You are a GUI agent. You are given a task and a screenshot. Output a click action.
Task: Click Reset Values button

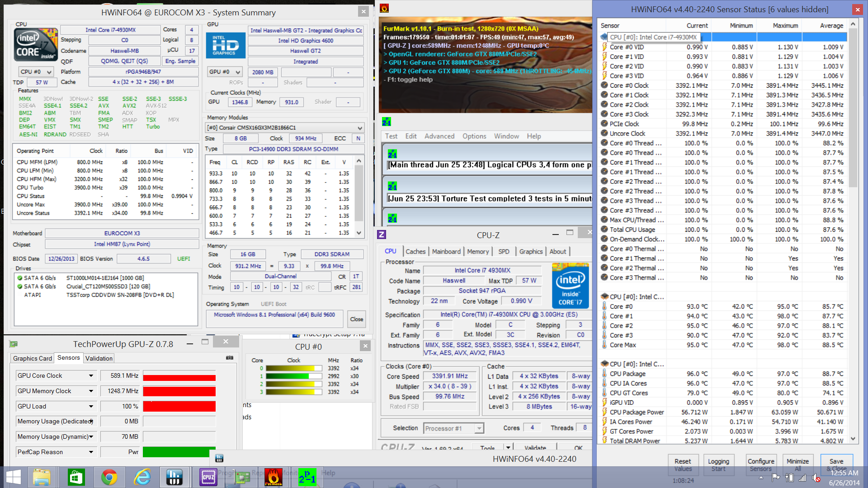[x=683, y=465]
